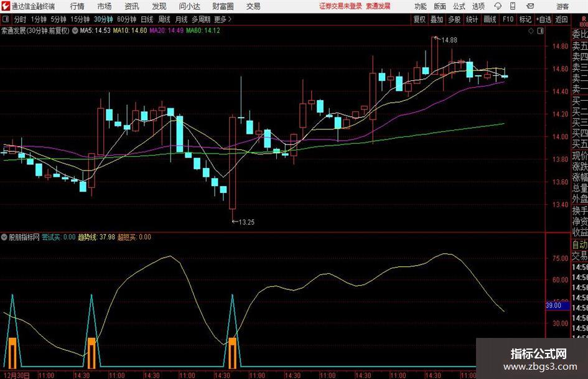588x379 pixels.
Task: Click the 超短买: 0.00 indicator label
Action: tap(134, 237)
